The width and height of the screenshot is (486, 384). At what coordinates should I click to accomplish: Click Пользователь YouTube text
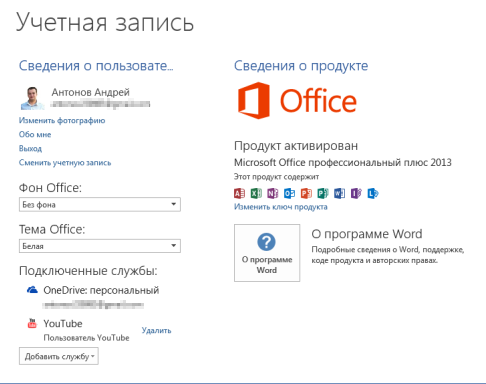click(87, 338)
